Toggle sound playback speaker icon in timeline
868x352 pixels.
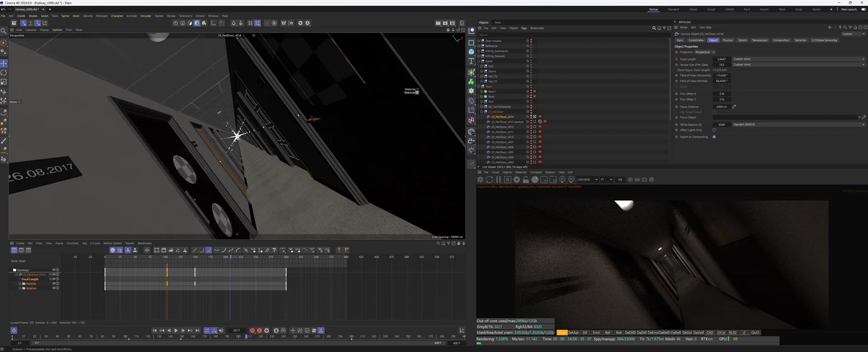[x=221, y=331]
